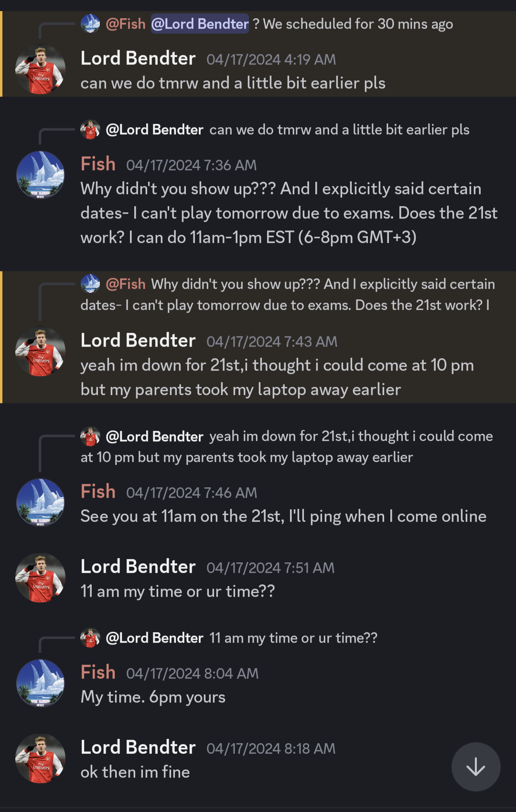This screenshot has width=516, height=812.
Task: Select the message 'ok then im fine'
Action: tap(135, 772)
